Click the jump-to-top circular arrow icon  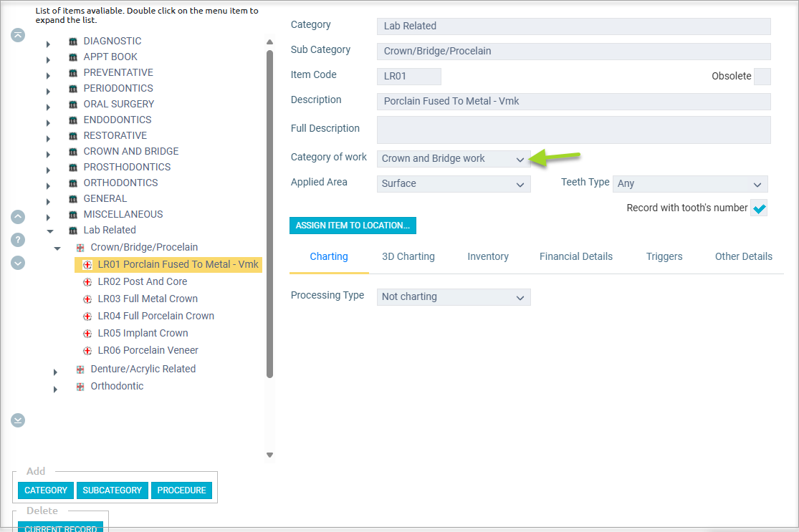[x=18, y=35]
